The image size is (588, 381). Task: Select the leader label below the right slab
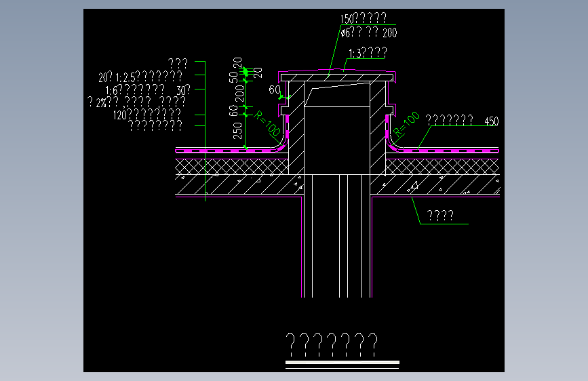pos(440,216)
